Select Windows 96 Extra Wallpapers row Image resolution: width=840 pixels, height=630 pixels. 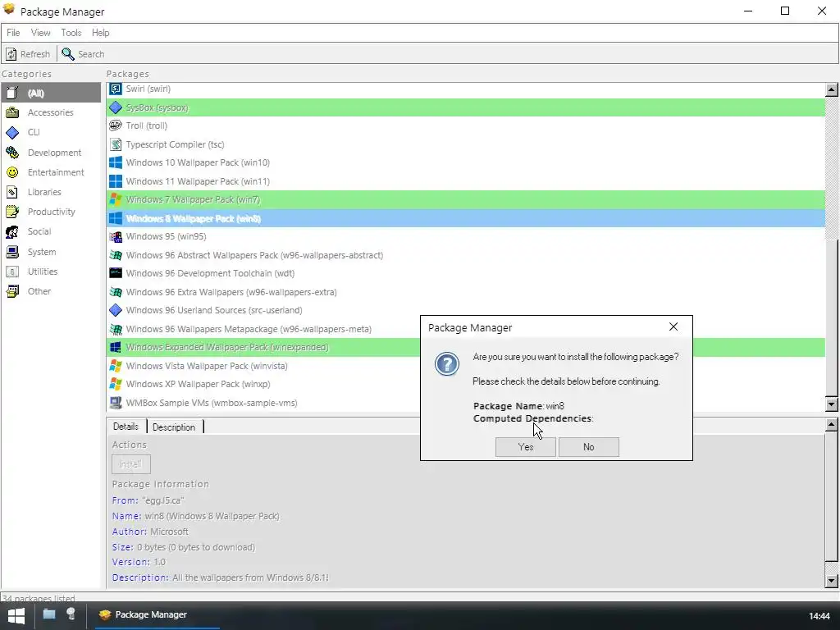466,292
